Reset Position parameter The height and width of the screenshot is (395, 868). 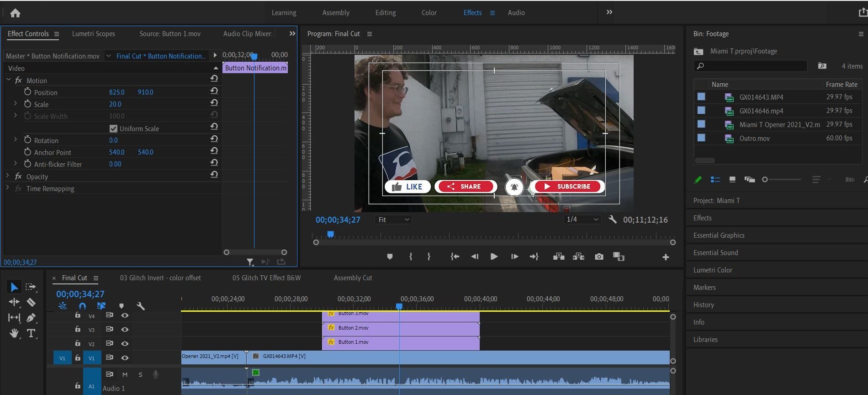pos(214,91)
